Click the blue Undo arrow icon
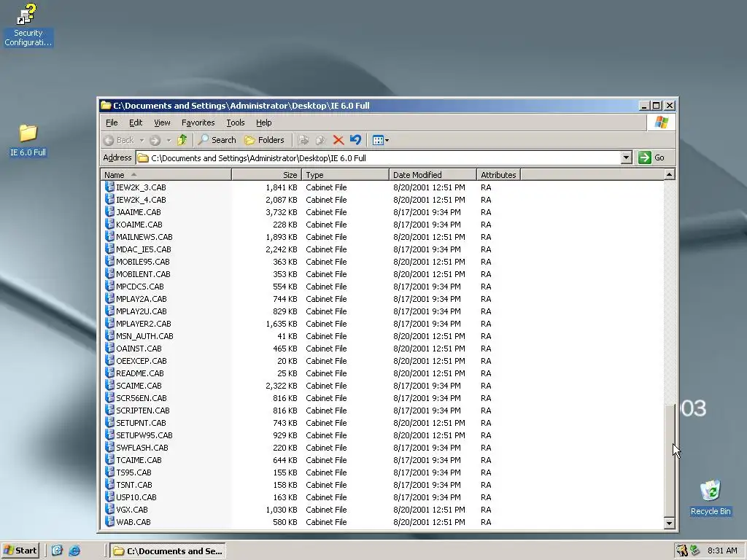 point(355,140)
